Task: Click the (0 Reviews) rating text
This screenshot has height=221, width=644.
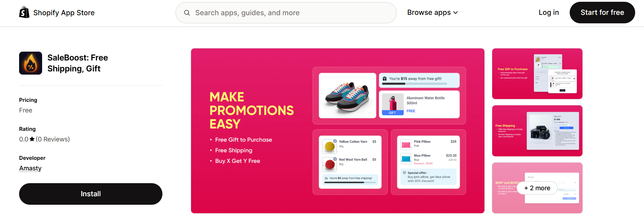Action: point(52,139)
